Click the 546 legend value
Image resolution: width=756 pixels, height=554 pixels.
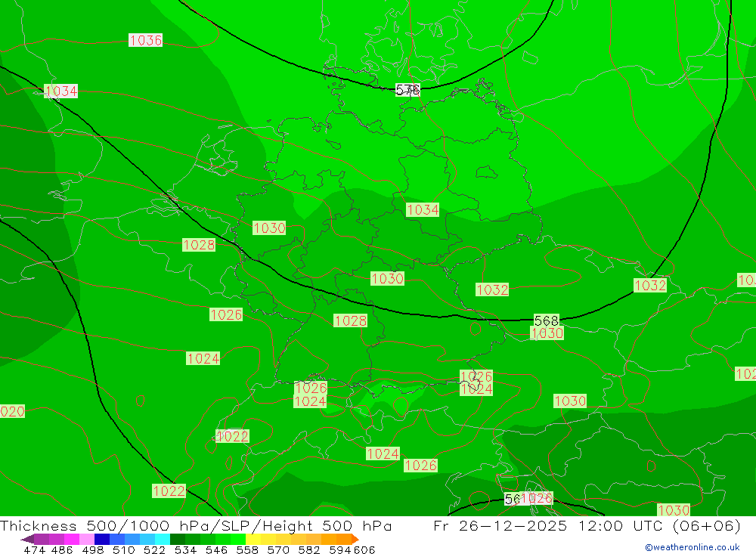(216, 549)
